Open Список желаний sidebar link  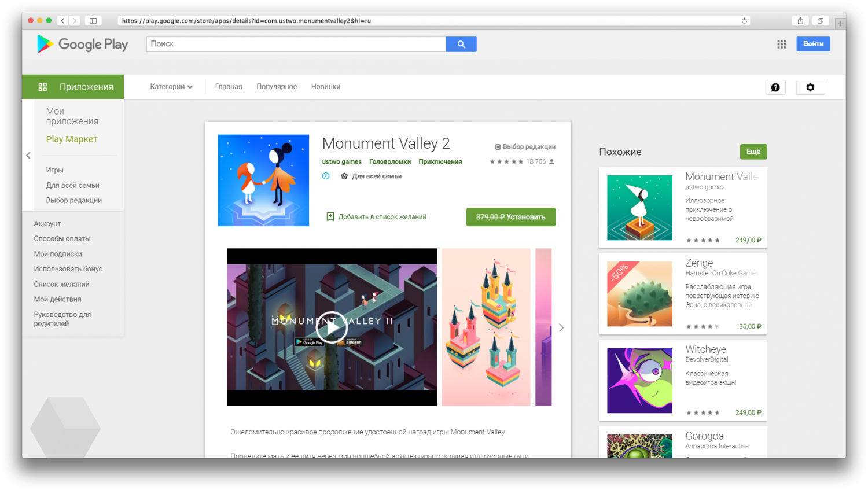(x=61, y=285)
